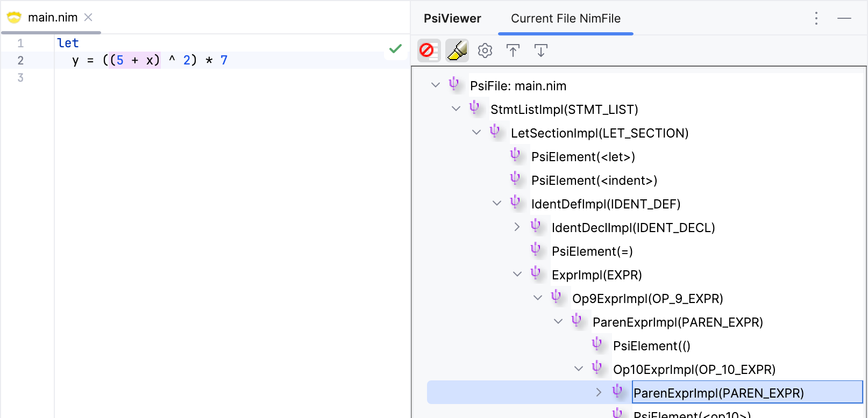Click the psi icon beside ExprImpl(EXPR)
This screenshot has width=868, height=418.
click(x=536, y=273)
